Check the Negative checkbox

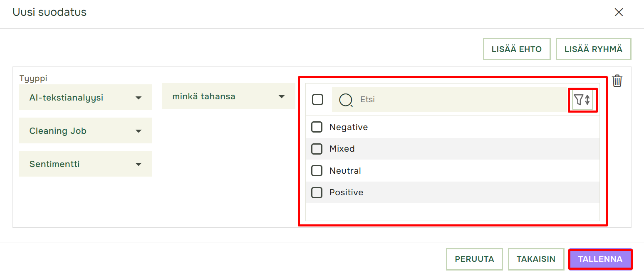(x=317, y=127)
